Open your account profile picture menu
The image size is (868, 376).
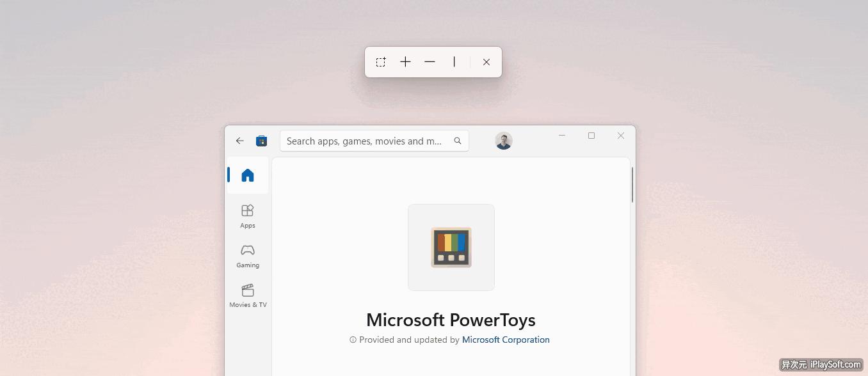(504, 141)
